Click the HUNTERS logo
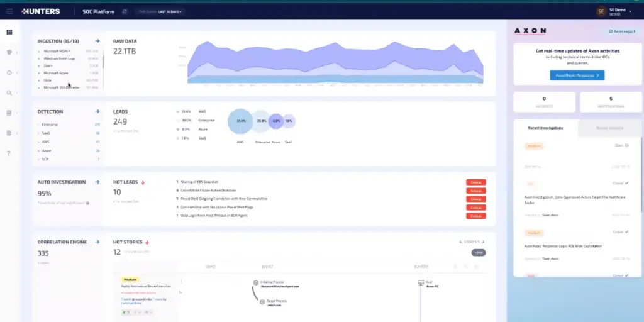Viewport: 644px width, 322px height. pyautogui.click(x=41, y=11)
